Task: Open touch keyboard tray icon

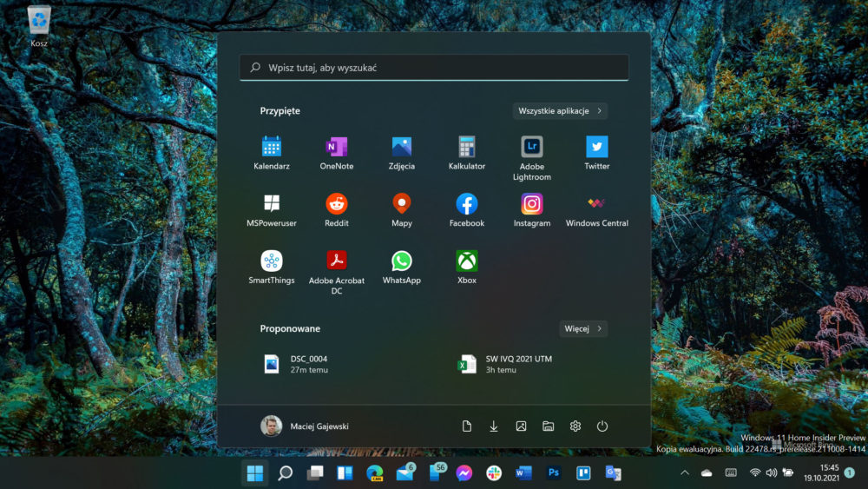Action: tap(731, 473)
